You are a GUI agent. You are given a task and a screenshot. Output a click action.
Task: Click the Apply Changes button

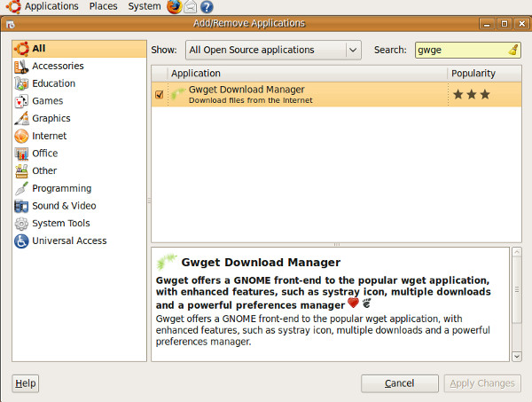click(x=482, y=383)
